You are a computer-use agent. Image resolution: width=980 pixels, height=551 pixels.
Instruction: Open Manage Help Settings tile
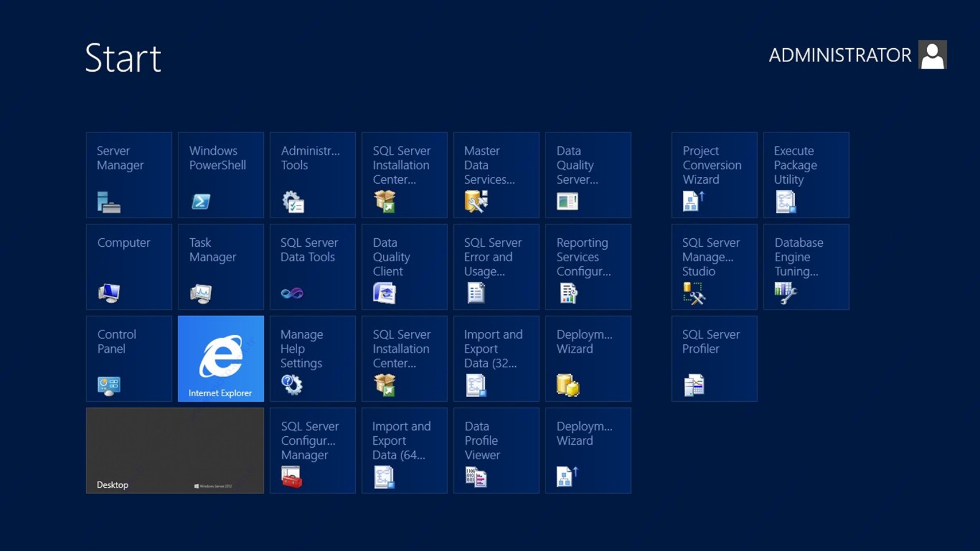click(x=313, y=359)
